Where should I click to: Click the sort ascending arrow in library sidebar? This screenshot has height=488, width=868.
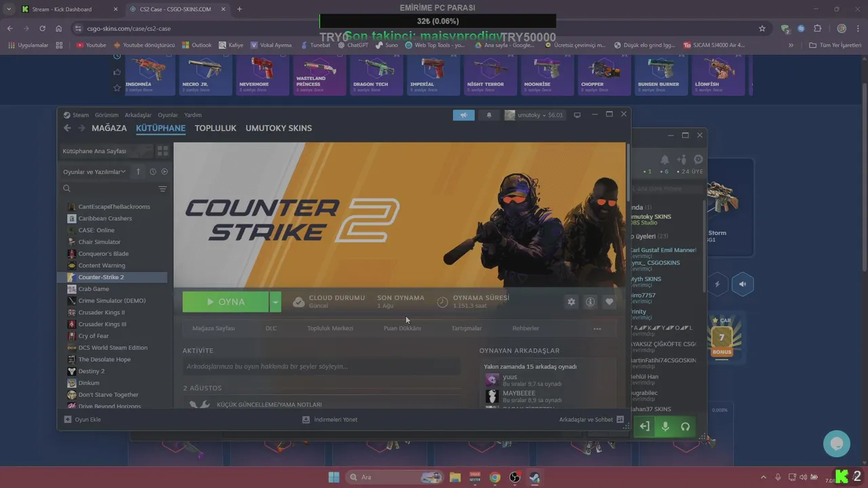click(x=138, y=171)
